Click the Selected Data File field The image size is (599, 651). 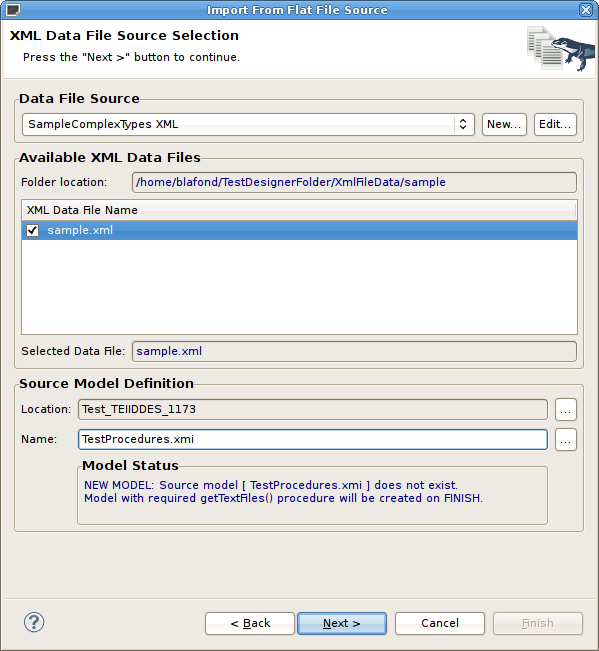coord(354,351)
